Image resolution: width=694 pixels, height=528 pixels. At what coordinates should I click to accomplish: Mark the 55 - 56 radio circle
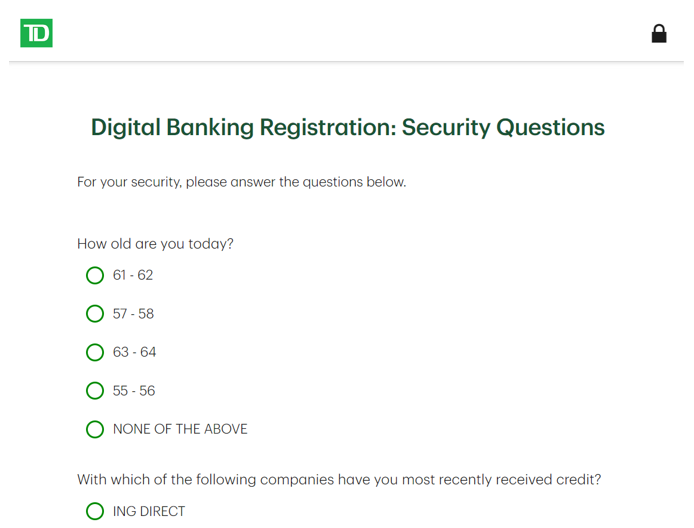click(x=95, y=391)
